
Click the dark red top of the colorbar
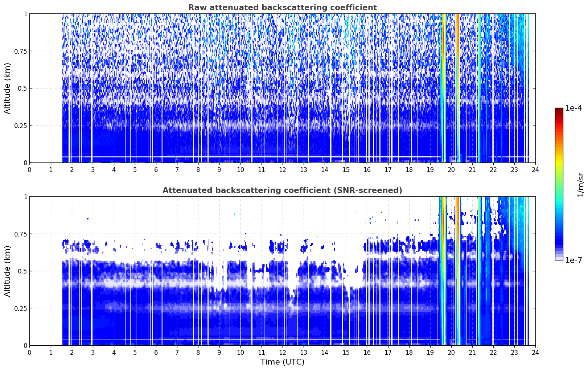point(559,110)
